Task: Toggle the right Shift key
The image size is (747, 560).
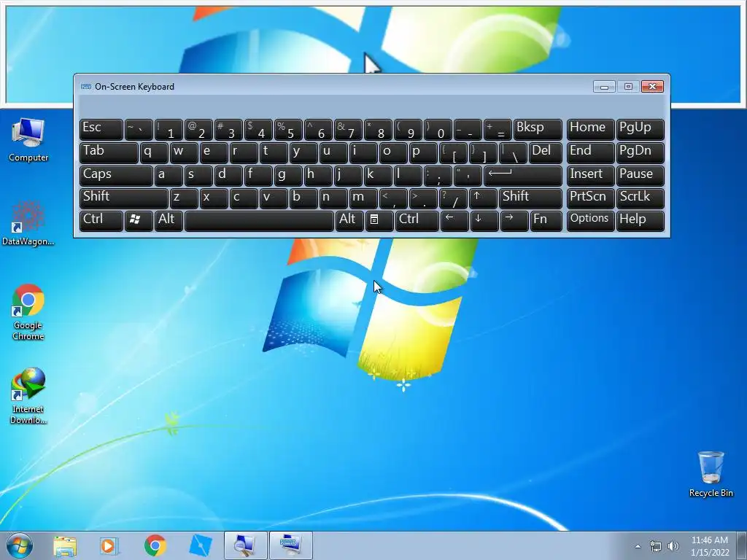Action: pos(530,198)
